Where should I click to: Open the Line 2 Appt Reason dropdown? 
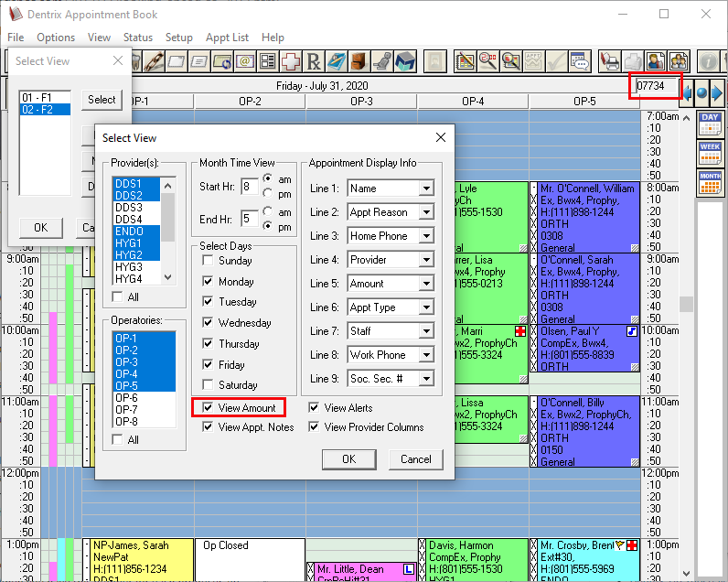[426, 212]
